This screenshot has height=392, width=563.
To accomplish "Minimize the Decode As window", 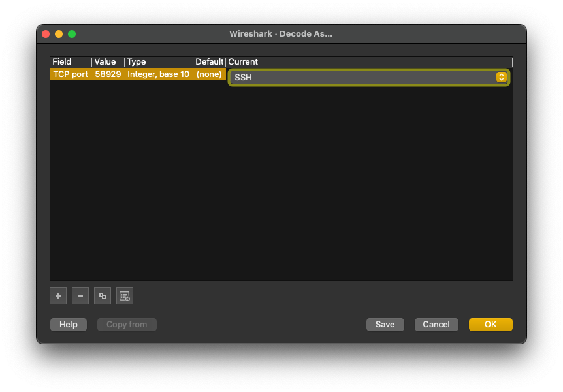I will [59, 34].
